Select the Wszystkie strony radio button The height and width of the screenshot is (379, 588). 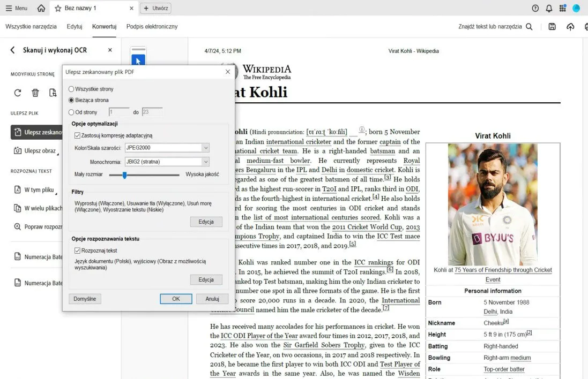click(70, 89)
